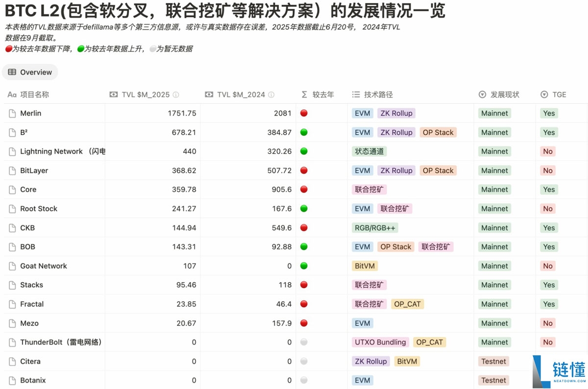Click the red status dot for Merlin
The image size is (588, 389).
[x=304, y=113]
